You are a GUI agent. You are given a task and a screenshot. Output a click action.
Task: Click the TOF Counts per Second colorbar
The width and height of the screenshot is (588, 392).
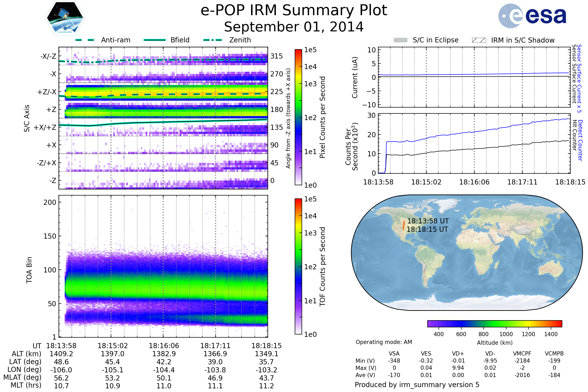click(x=298, y=267)
